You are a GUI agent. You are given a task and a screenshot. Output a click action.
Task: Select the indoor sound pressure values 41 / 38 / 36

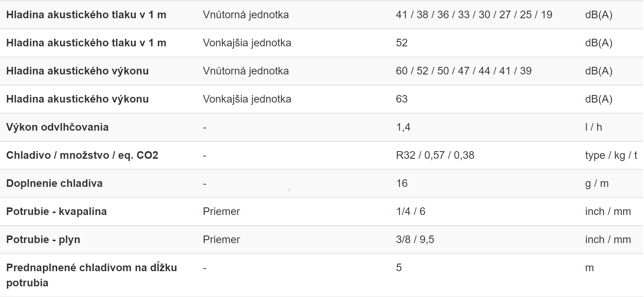point(474,15)
